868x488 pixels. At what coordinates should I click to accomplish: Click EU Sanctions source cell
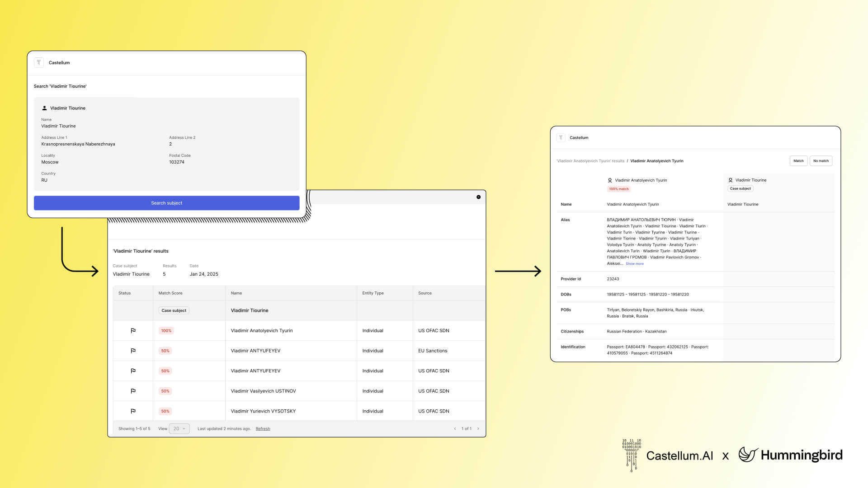433,351
